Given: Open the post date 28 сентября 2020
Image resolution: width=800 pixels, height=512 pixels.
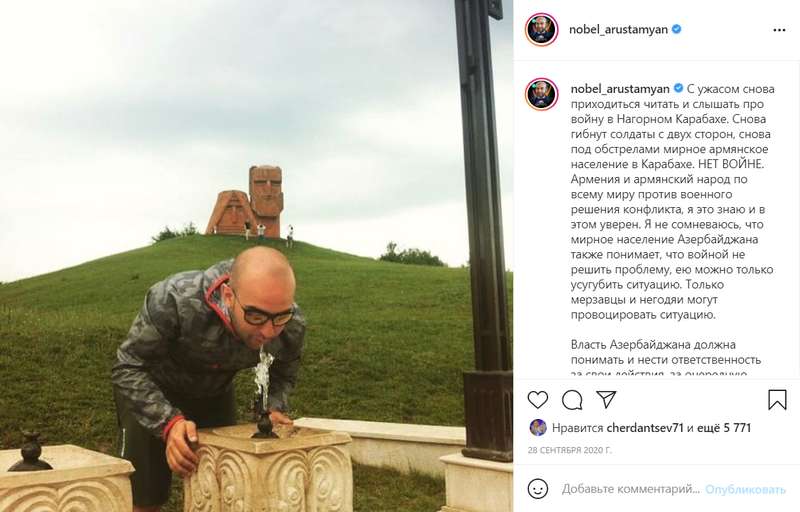Looking at the screenshot, I should point(569,451).
